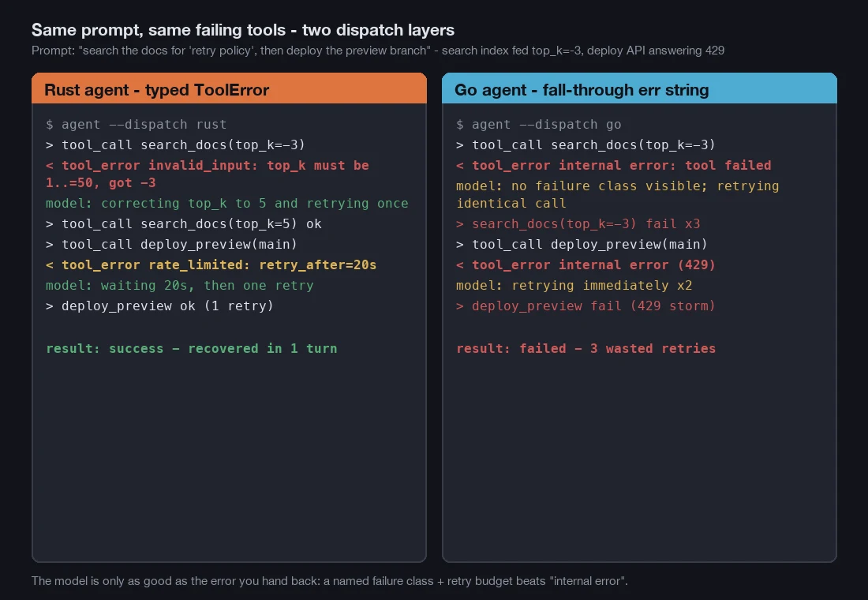Click the 'tool_error internal error (429)' line

click(x=586, y=264)
